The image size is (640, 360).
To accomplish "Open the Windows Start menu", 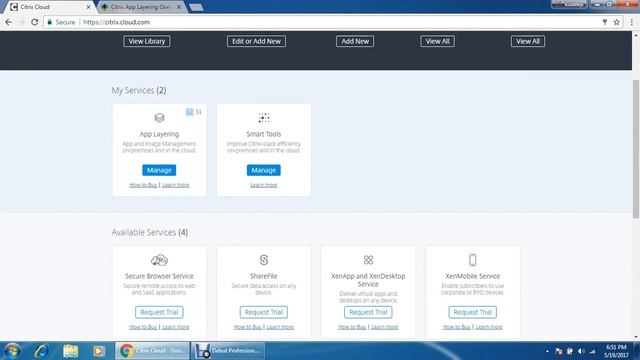I will 12,351.
